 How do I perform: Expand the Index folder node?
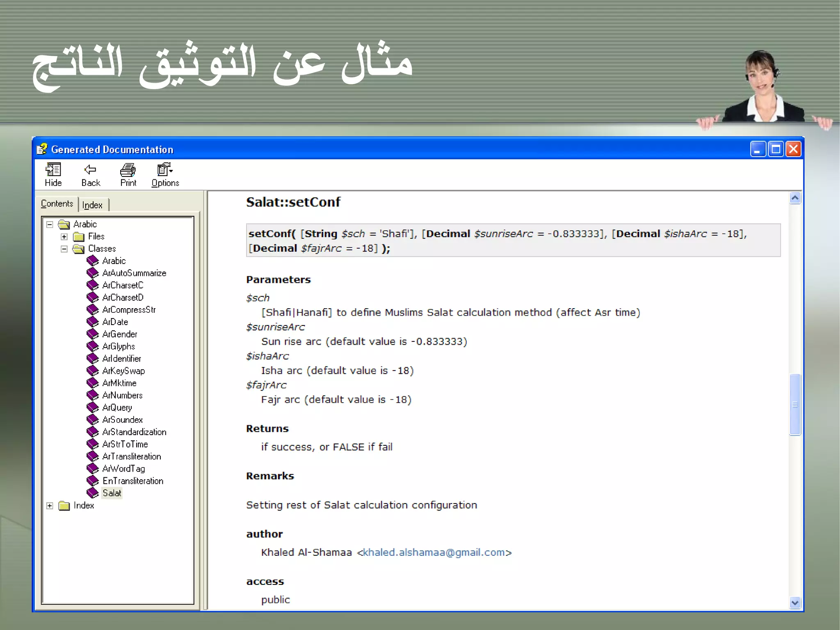(50, 506)
